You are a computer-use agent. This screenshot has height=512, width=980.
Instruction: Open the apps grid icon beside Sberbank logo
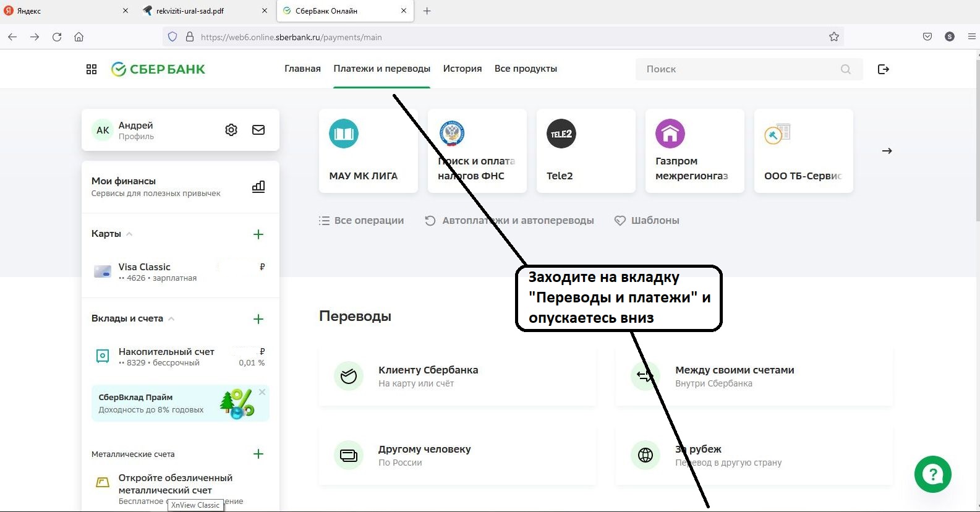click(92, 69)
